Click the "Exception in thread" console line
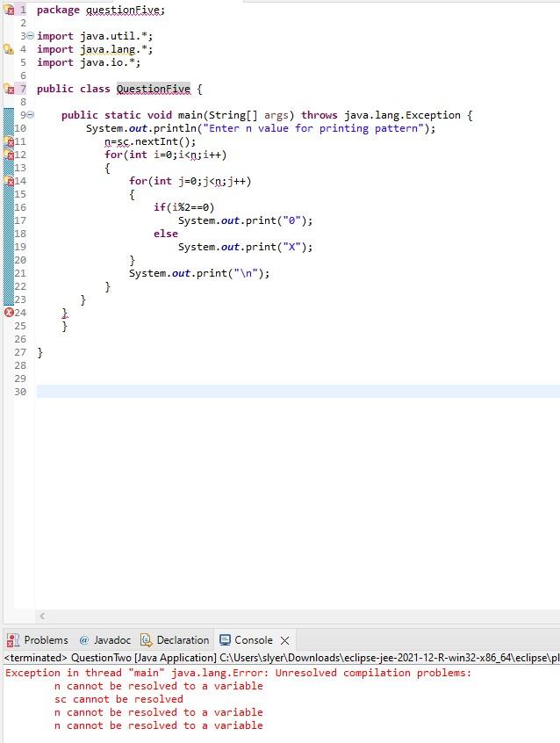The image size is (560, 743). click(x=239, y=673)
